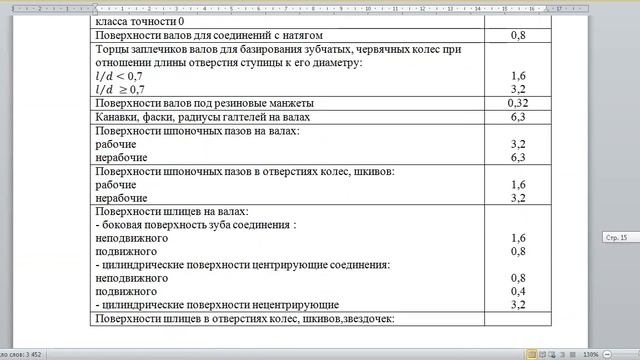
Task: Click value 3,2 for нецентрирующие поверхности
Action: point(518,304)
